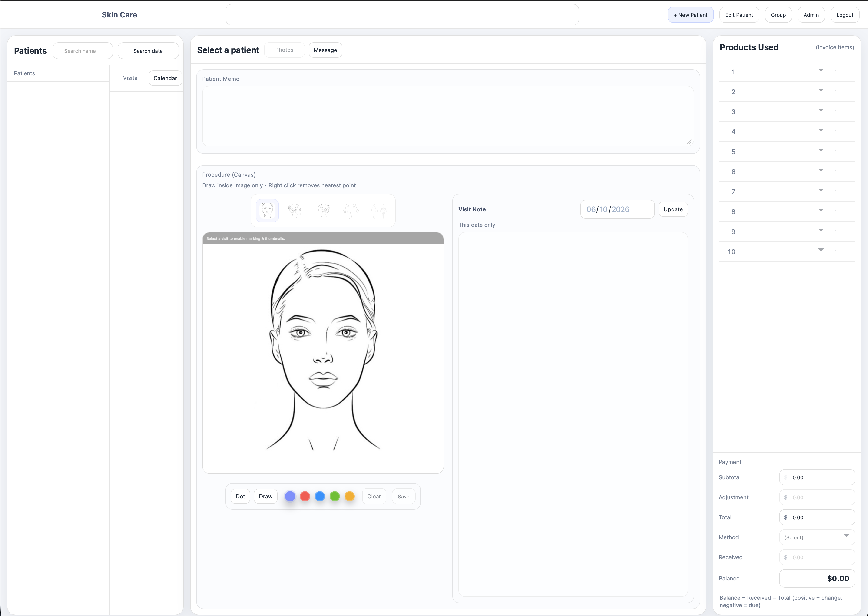The height and width of the screenshot is (616, 868).
Task: Edit quantity field for product row 5
Action: click(x=842, y=152)
